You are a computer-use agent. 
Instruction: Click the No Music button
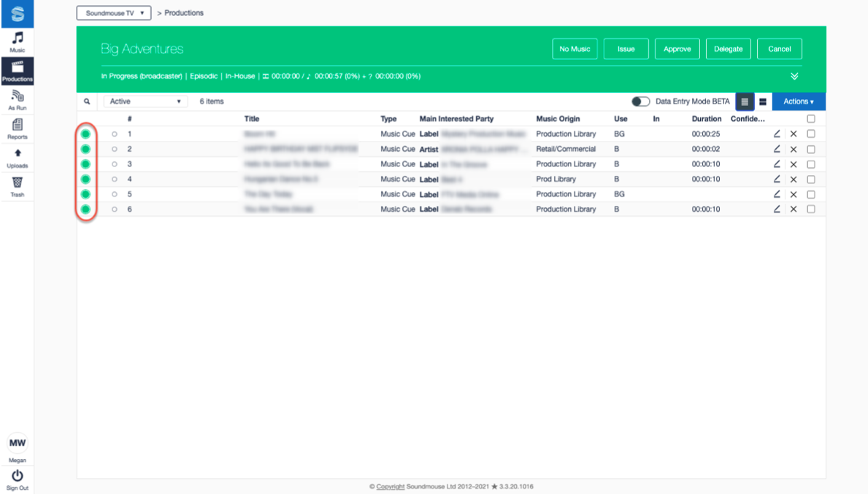(x=575, y=49)
